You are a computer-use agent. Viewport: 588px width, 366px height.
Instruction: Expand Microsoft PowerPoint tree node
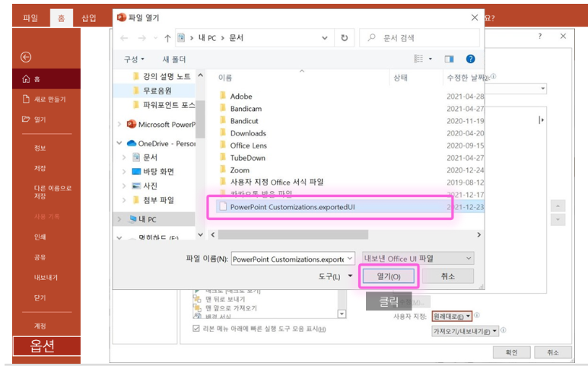(x=119, y=124)
